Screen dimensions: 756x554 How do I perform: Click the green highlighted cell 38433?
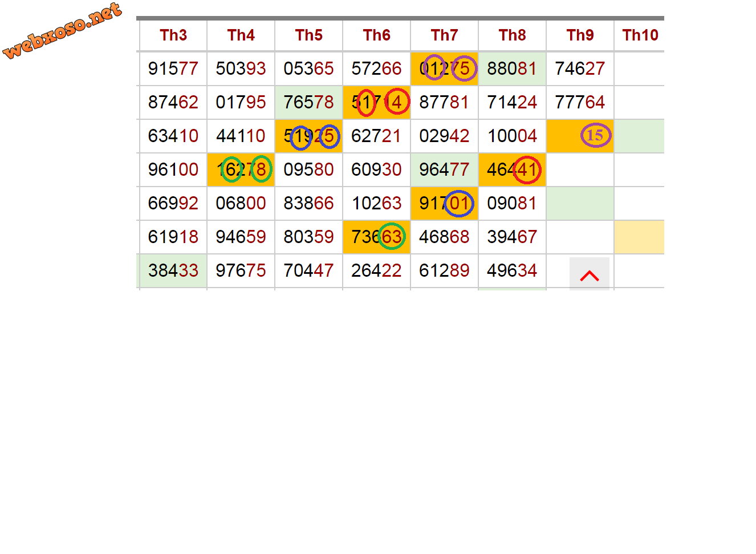(173, 270)
